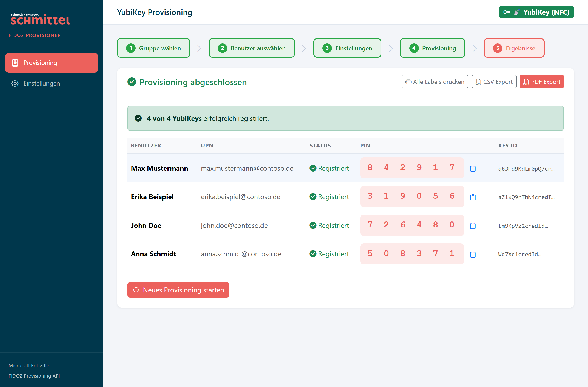Click the Schmittel logo
The width and height of the screenshot is (588, 387).
coord(40,19)
